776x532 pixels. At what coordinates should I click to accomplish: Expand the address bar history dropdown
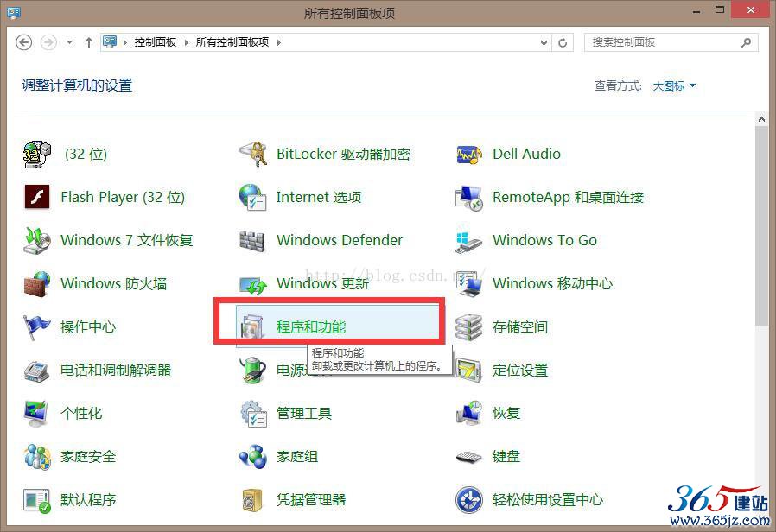coord(544,43)
